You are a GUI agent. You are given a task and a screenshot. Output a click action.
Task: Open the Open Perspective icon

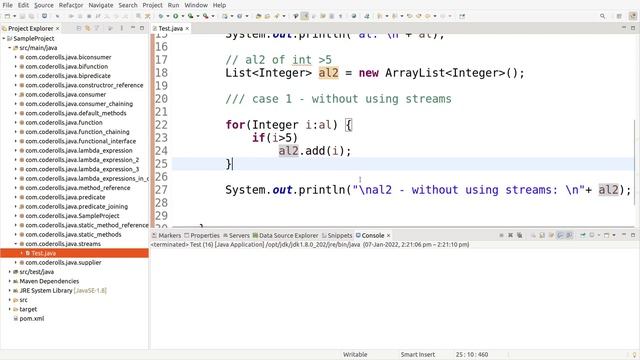619,16
